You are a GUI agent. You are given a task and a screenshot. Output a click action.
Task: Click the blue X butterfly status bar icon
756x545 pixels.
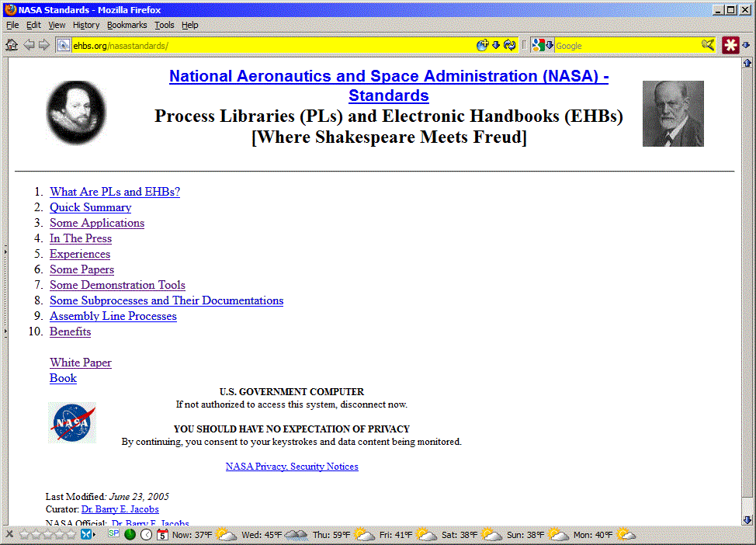[86, 534]
